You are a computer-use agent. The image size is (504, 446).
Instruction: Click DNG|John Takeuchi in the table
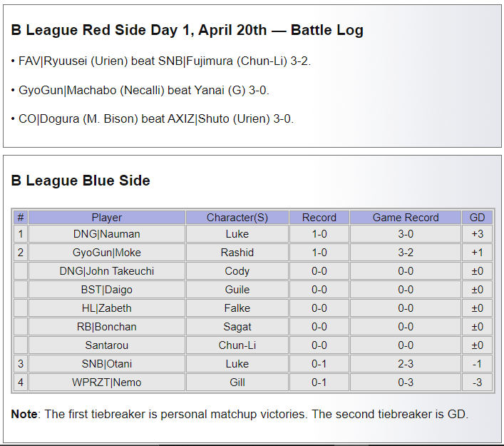(x=107, y=271)
